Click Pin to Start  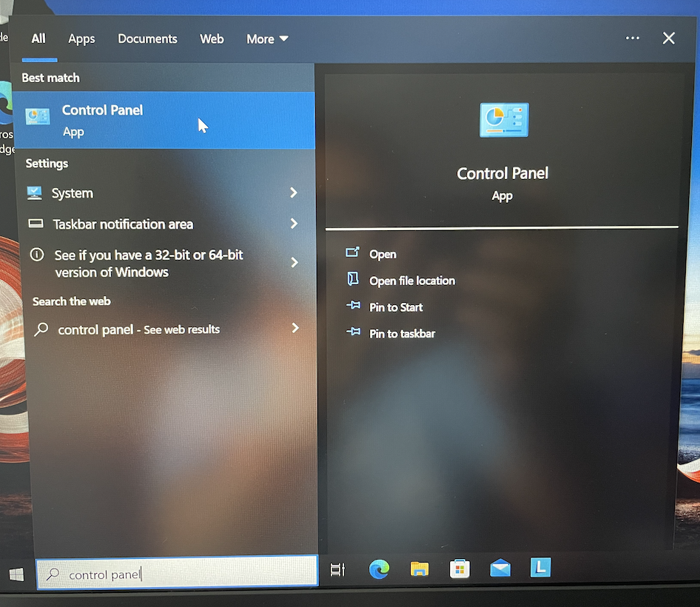tap(396, 307)
